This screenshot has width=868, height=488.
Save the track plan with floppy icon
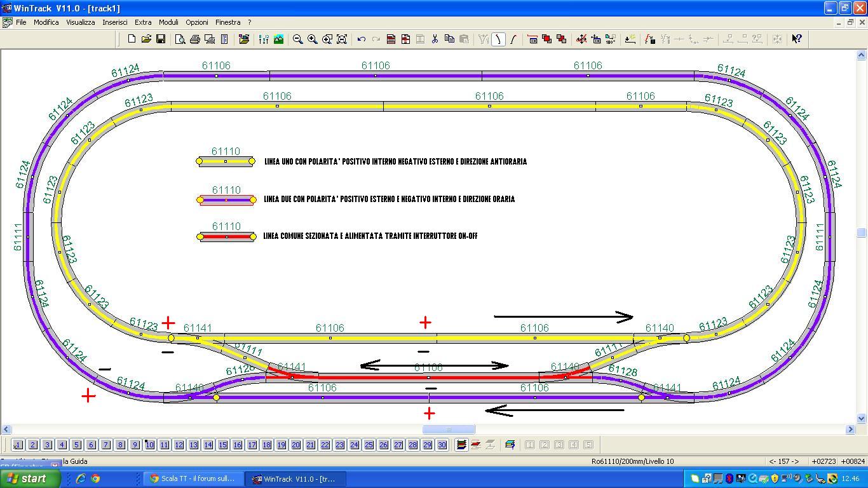point(161,39)
